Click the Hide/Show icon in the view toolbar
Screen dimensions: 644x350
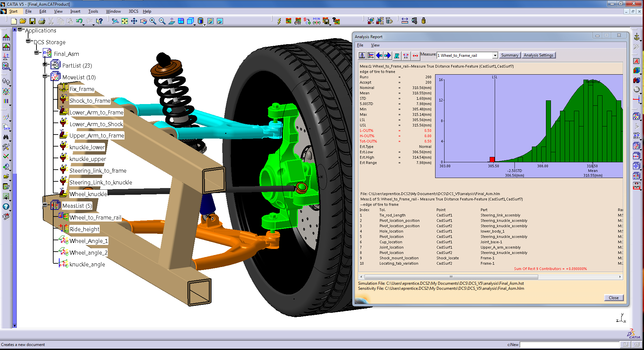210,21
